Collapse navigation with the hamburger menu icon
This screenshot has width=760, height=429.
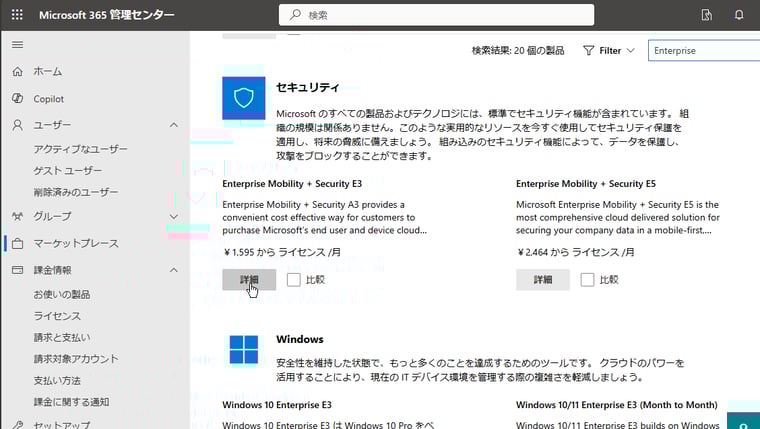coord(17,45)
